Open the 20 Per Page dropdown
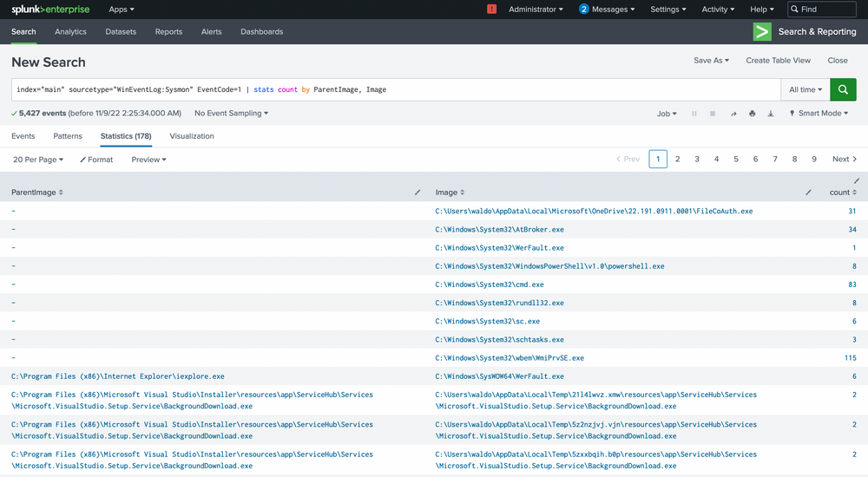Image resolution: width=868 pixels, height=477 pixels. (x=37, y=160)
